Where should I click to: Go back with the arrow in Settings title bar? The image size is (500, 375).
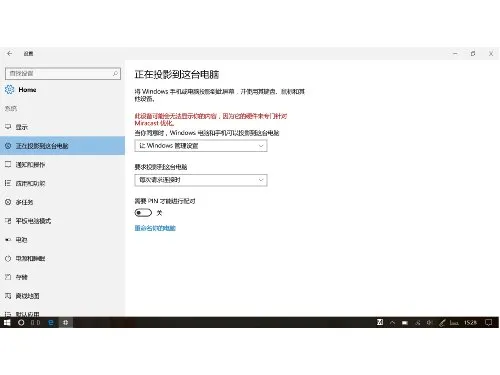[9, 53]
